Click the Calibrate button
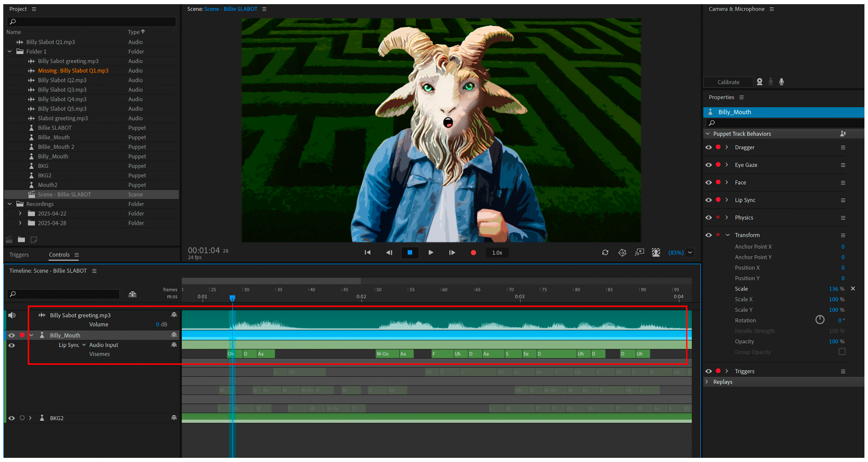 pos(728,82)
